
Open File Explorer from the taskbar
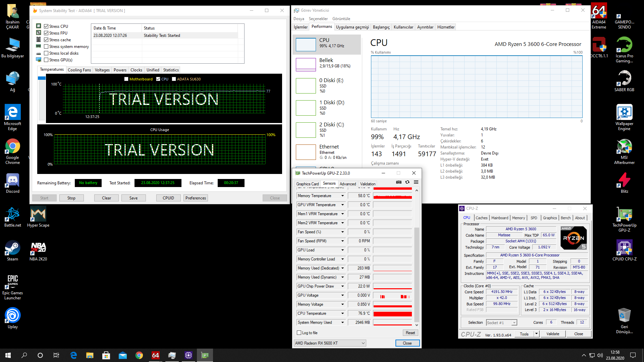90,355
